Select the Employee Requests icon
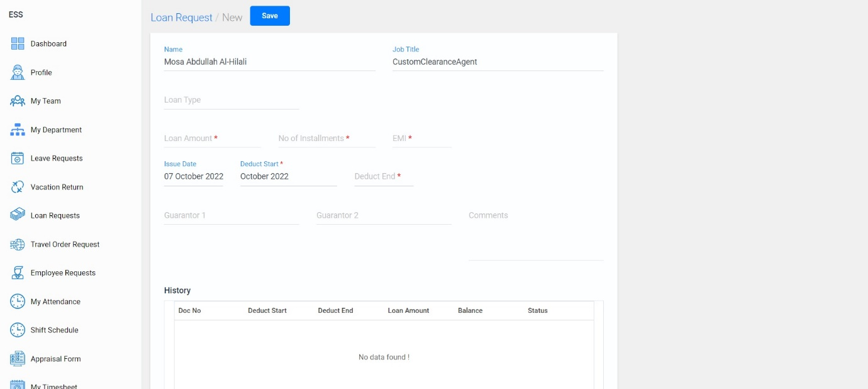Image resolution: width=868 pixels, height=389 pixels. click(x=18, y=273)
